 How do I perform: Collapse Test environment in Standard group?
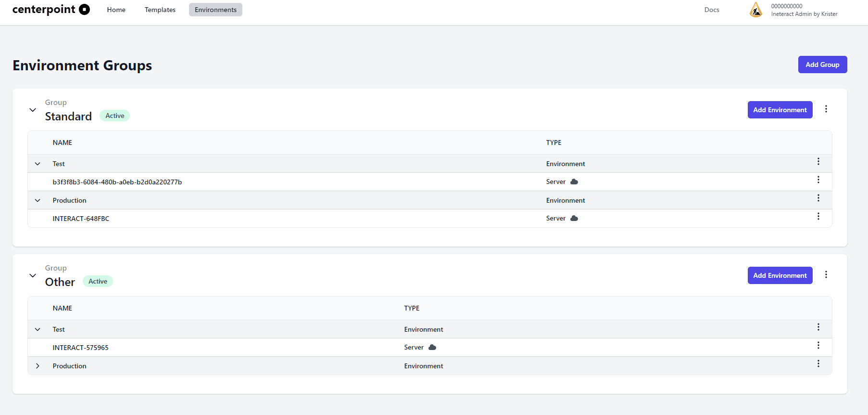[38, 164]
